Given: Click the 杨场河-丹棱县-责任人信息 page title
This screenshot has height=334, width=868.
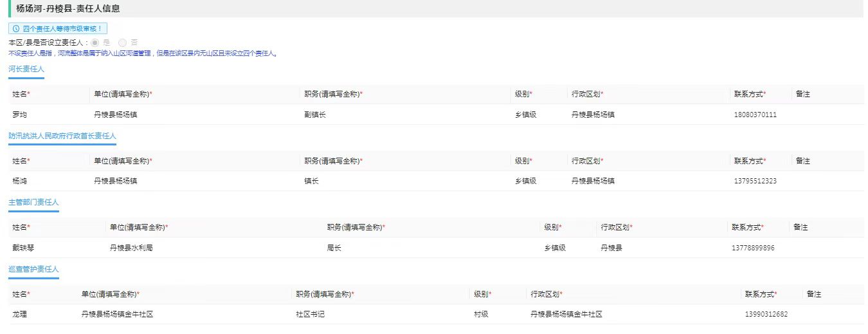Looking at the screenshot, I should pyautogui.click(x=68, y=9).
